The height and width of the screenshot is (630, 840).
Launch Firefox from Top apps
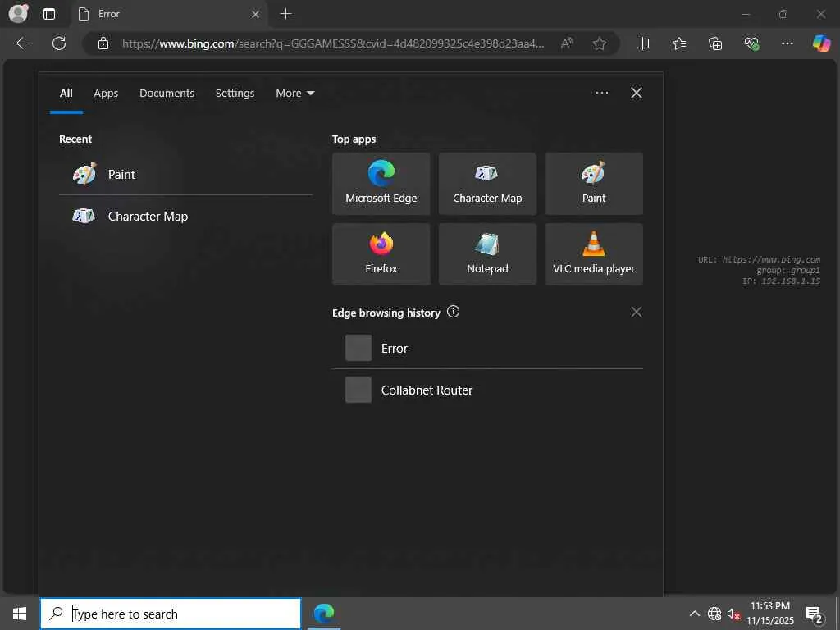(381, 254)
